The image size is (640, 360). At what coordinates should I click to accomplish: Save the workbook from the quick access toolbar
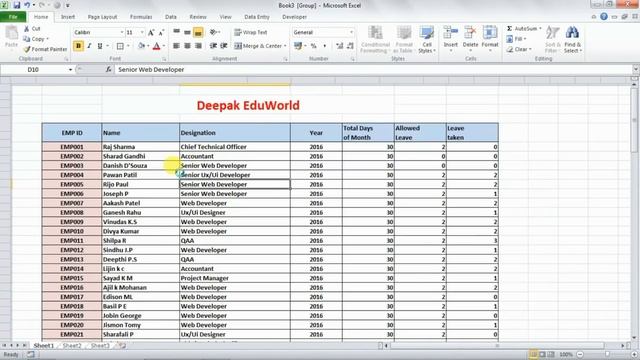coord(17,5)
